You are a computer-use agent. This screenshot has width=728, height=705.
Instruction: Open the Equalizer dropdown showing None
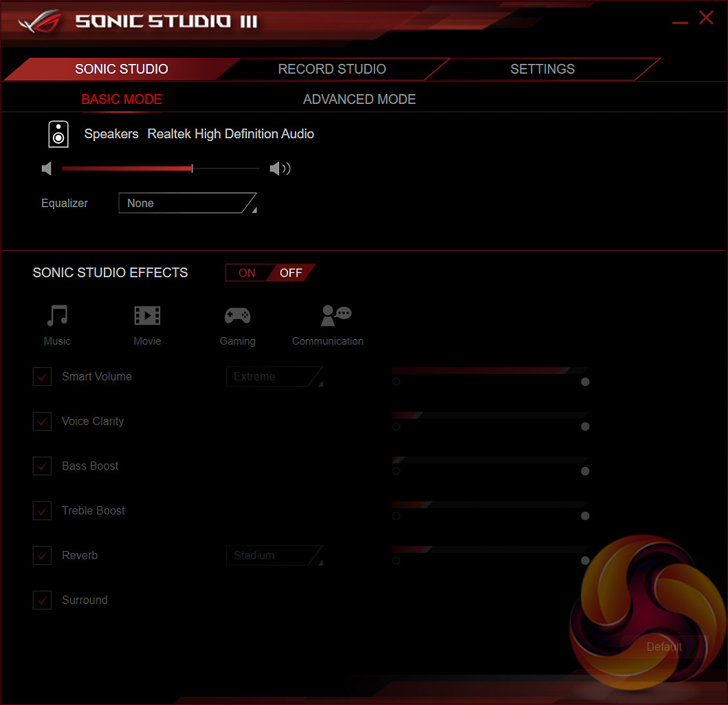[188, 203]
